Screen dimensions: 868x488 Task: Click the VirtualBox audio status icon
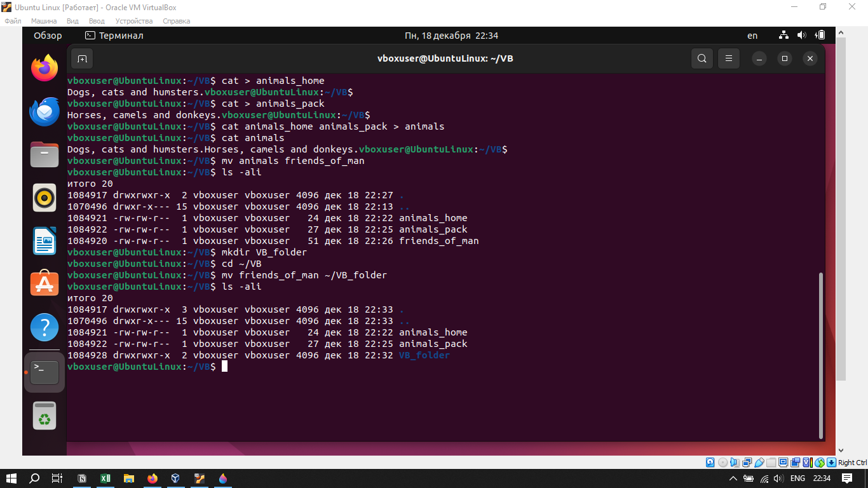coord(735,463)
